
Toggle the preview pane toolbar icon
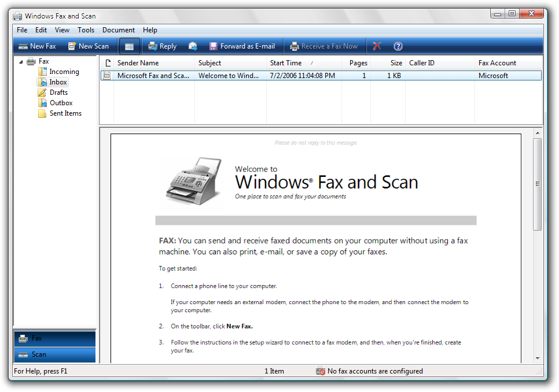click(130, 46)
